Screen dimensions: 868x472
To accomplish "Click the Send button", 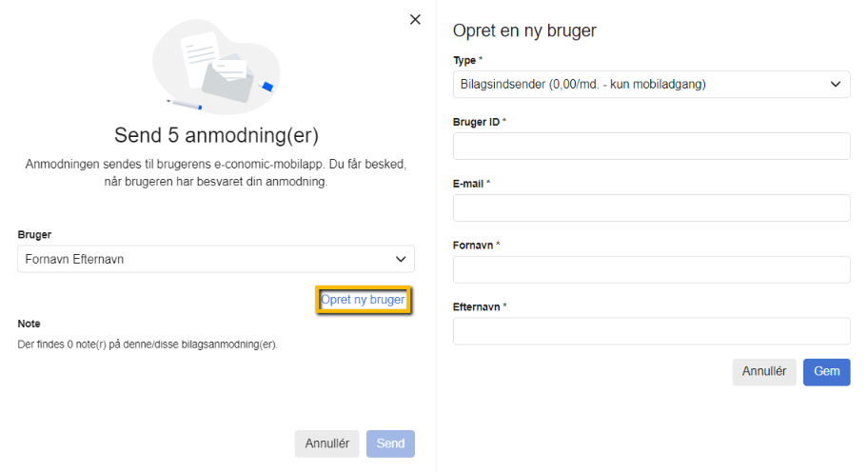I will point(390,443).
